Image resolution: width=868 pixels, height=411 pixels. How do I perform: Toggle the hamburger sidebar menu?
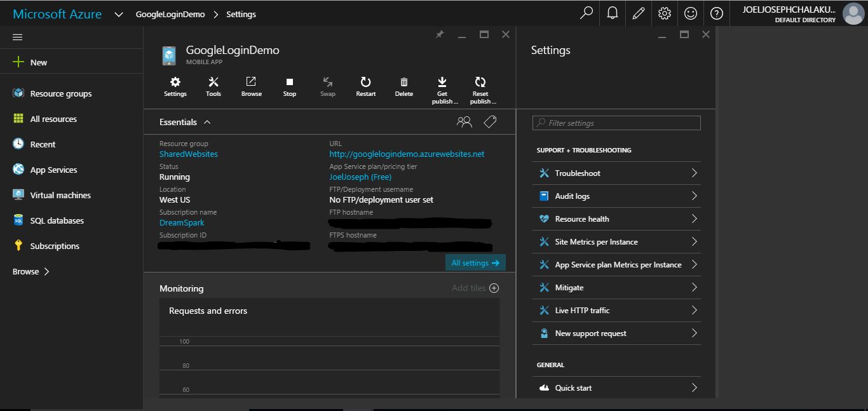[x=18, y=37]
